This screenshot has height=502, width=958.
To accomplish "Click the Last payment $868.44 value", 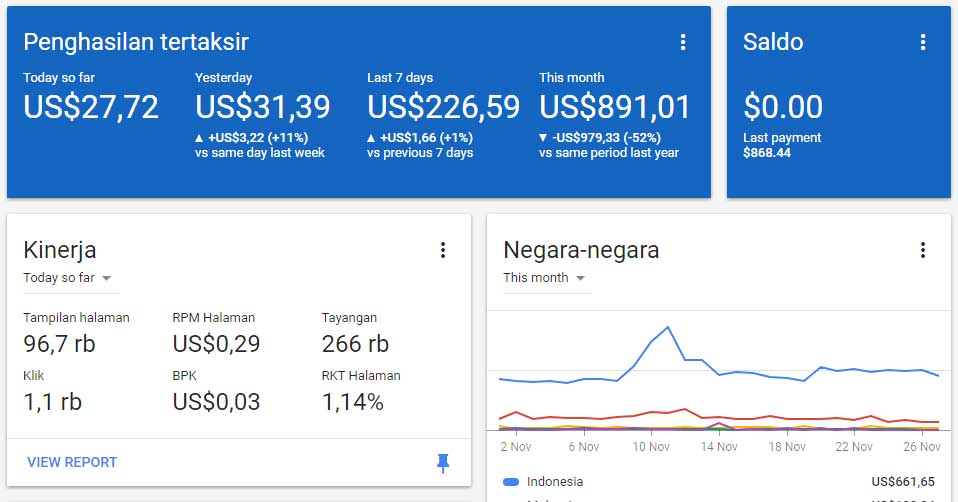I will [x=767, y=153].
